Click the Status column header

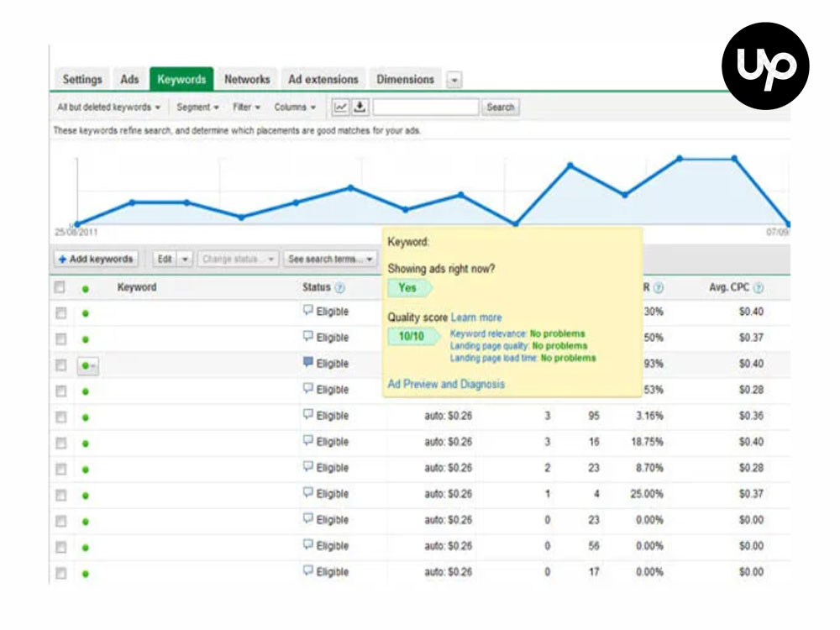[316, 287]
